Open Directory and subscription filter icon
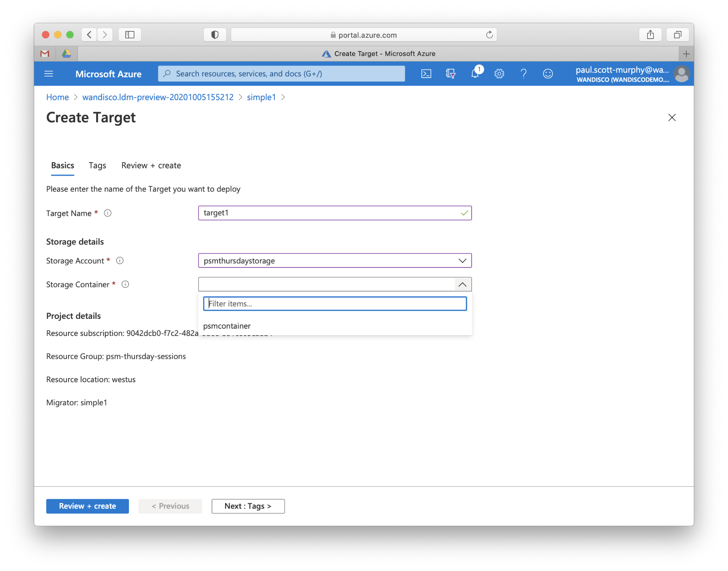Screen dimensions: 728x571 coord(450,74)
